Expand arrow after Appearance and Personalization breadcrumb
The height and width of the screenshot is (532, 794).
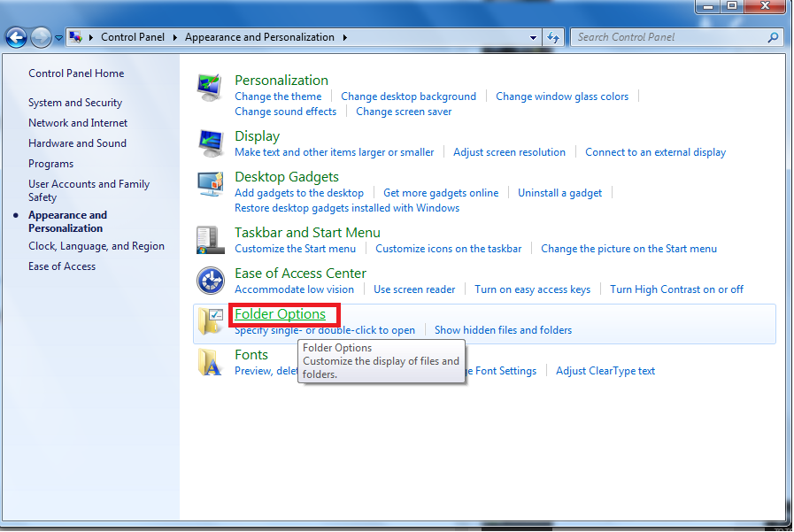[x=345, y=37]
